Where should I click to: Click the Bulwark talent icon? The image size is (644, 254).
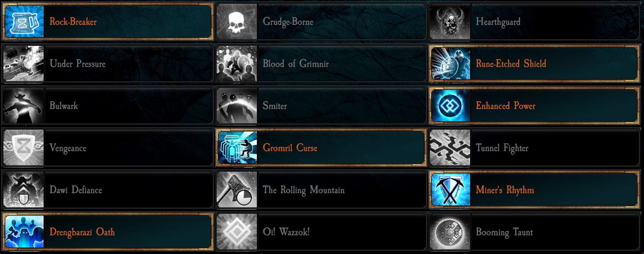click(24, 106)
